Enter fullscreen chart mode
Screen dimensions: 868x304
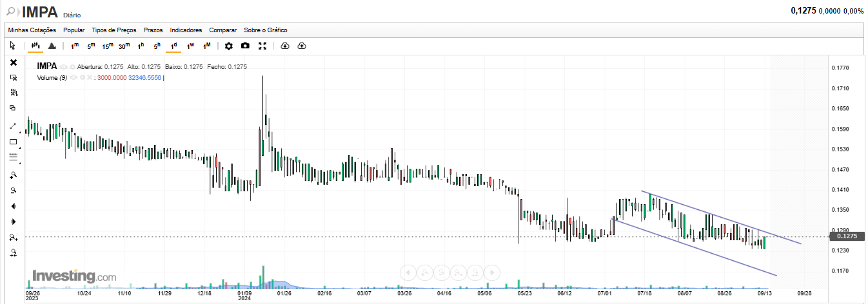(x=262, y=46)
